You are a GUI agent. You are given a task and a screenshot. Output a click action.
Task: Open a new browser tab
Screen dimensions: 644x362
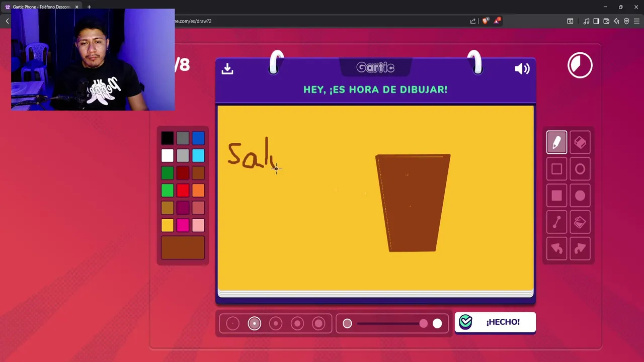click(x=89, y=7)
